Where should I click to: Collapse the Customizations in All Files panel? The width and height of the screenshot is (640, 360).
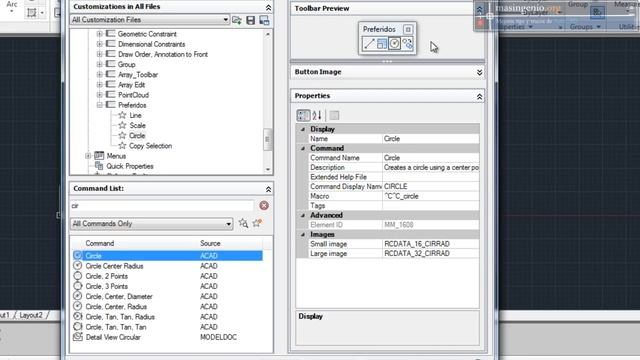268,7
